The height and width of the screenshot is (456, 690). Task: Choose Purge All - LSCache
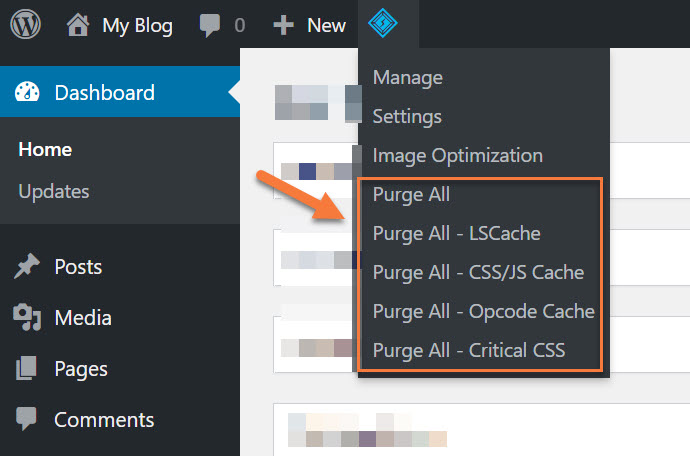[x=456, y=233]
